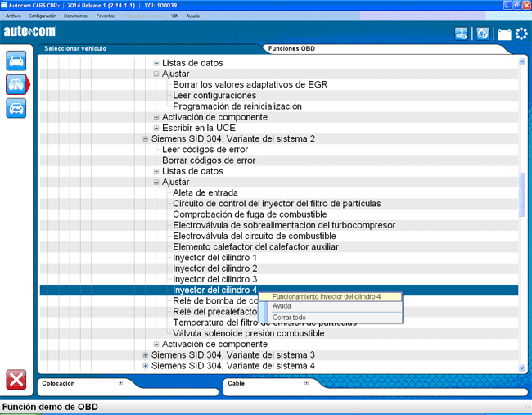Open the third sidebar car icon
The height and width of the screenshot is (415, 532).
tap(16, 108)
